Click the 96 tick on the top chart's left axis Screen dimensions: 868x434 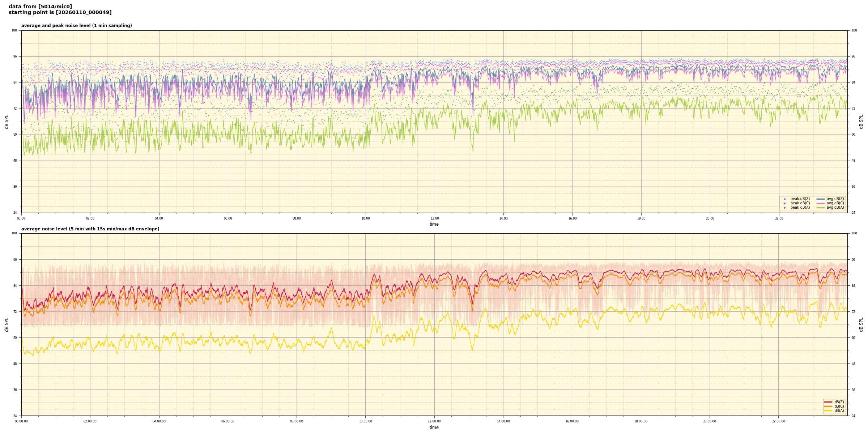click(15, 56)
